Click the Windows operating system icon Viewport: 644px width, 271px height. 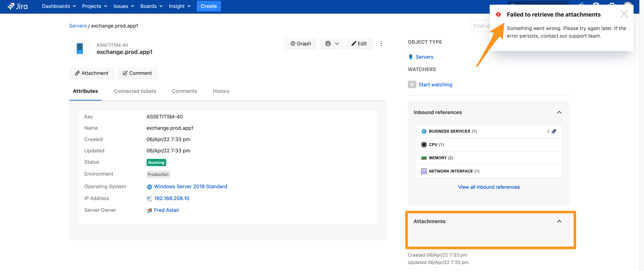tap(149, 186)
